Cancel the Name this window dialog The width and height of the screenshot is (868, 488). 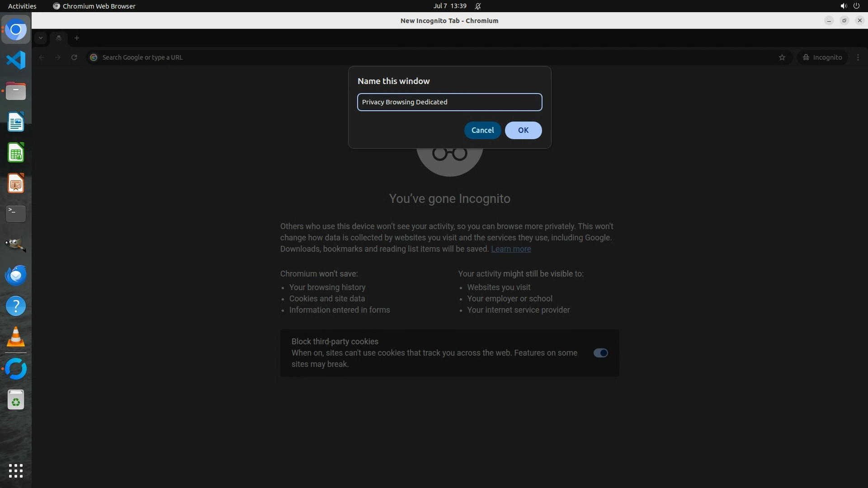coord(482,130)
